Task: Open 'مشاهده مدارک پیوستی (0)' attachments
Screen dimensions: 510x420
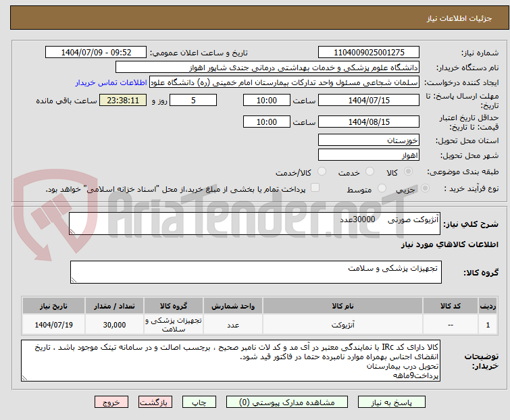Action: tap(287, 402)
